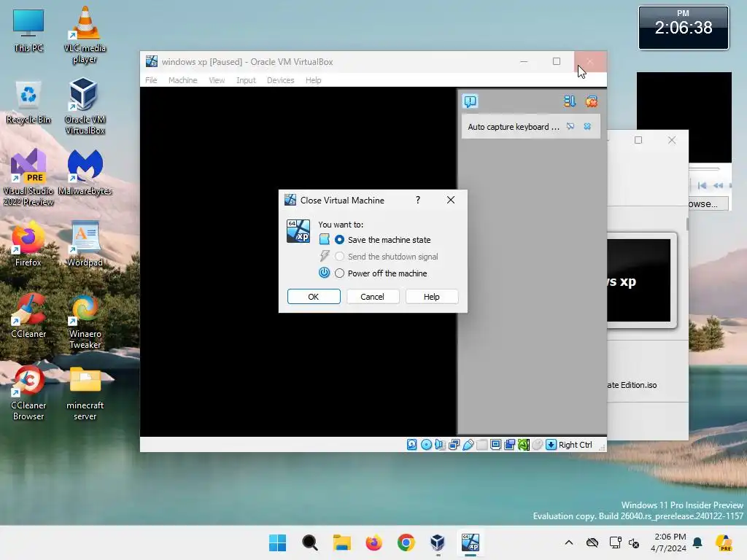The height and width of the screenshot is (560, 747).
Task: Open the Machine menu
Action: click(182, 80)
